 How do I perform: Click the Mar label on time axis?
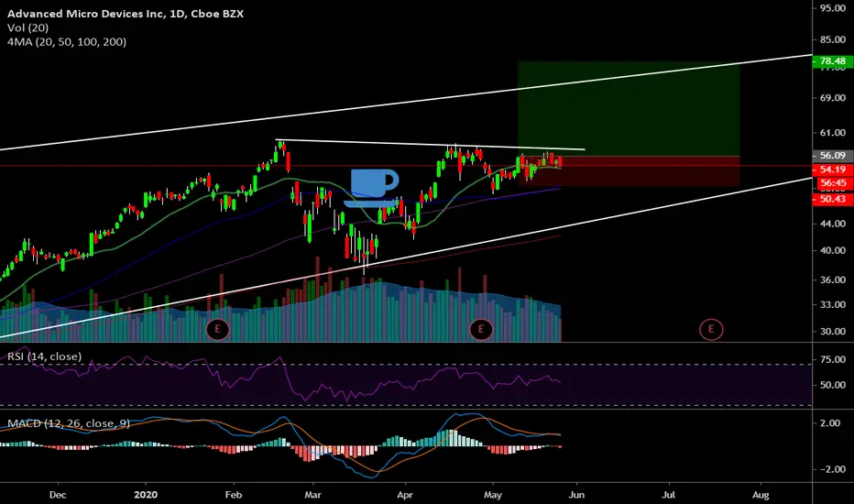312,495
